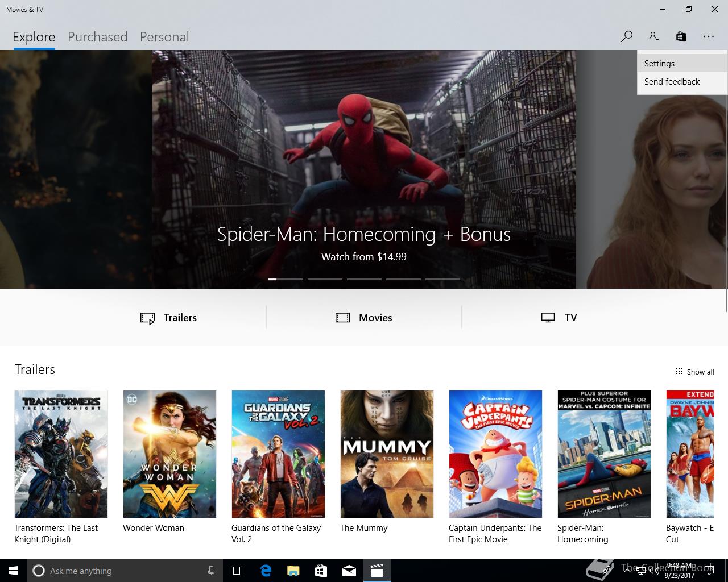
Task: Jump to the second carousel slide indicator
Action: tap(325, 279)
